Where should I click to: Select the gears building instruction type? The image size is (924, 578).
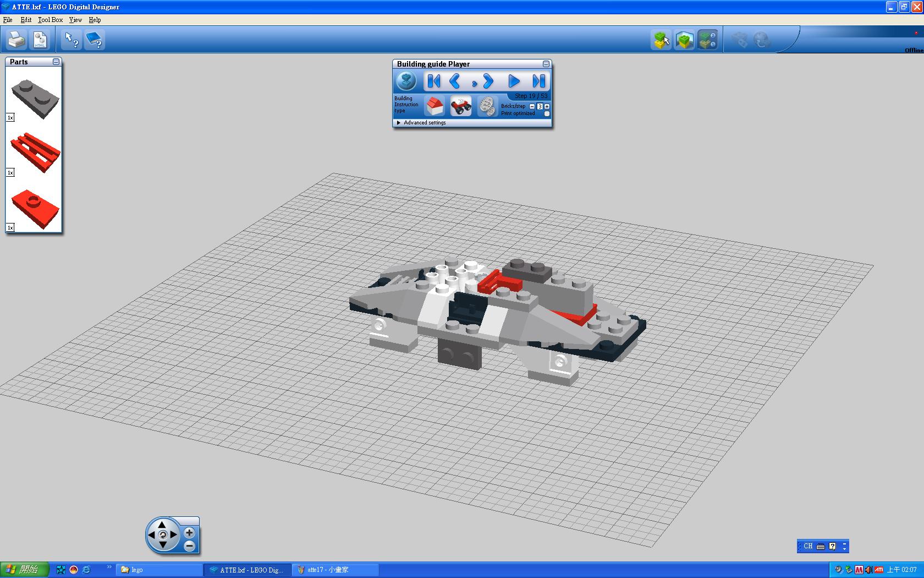pyautogui.click(x=487, y=106)
